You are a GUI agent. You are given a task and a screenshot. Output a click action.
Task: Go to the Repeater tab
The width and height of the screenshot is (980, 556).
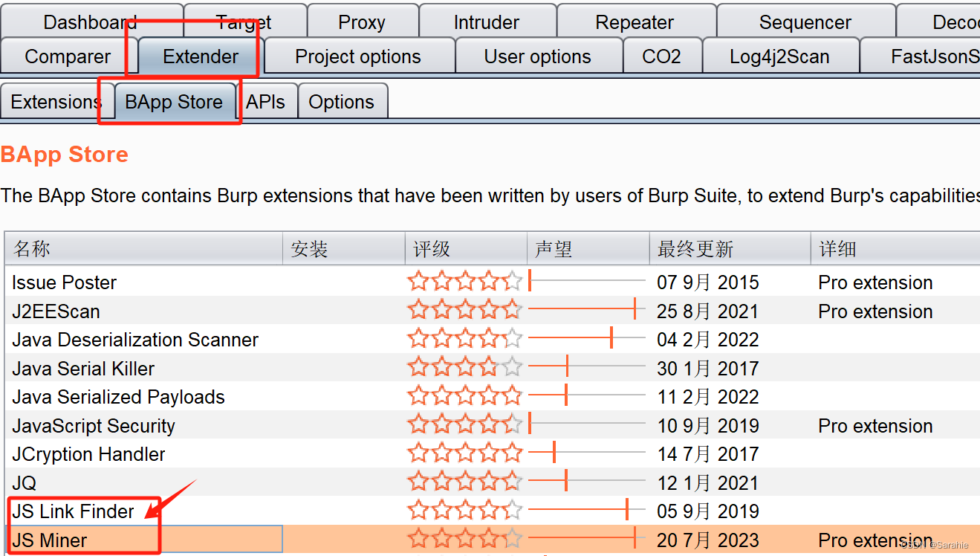tap(635, 22)
